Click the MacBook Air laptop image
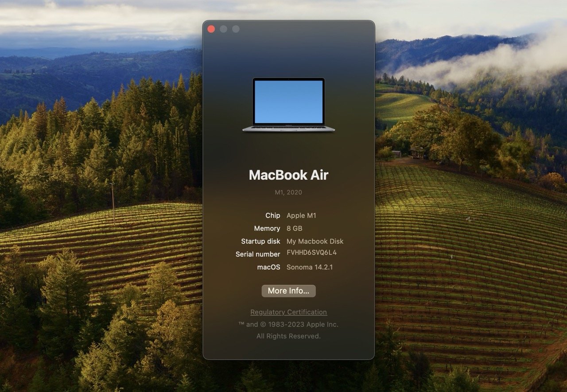Screen dimensions: 567x392 click(288, 105)
